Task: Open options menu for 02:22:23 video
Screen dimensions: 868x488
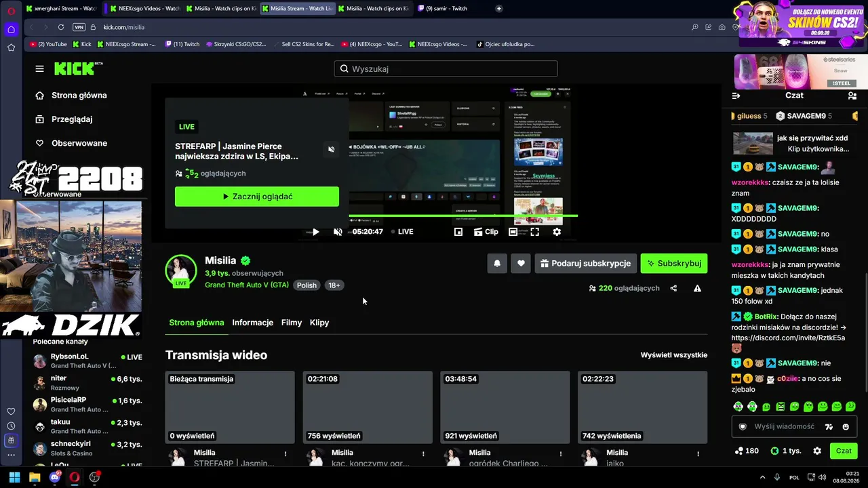Action: click(698, 454)
